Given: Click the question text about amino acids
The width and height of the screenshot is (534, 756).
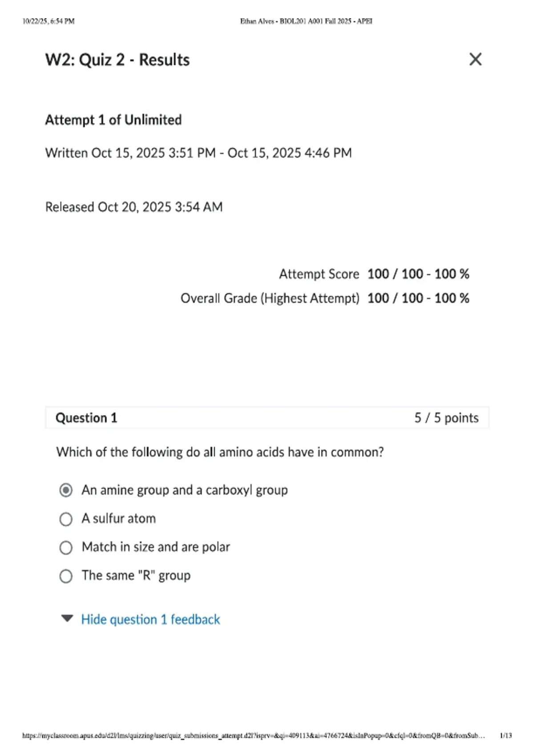Looking at the screenshot, I should pos(220,452).
